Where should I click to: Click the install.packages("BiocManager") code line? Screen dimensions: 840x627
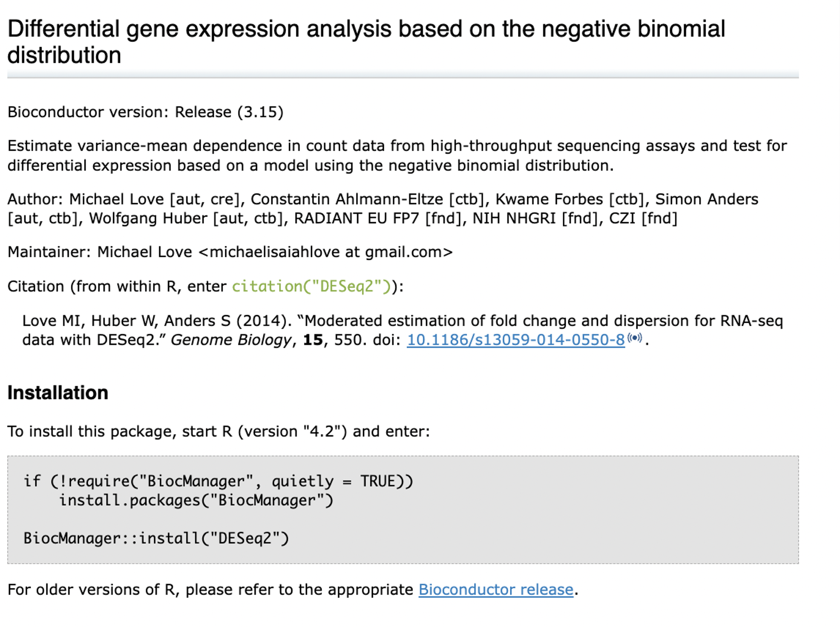196,500
